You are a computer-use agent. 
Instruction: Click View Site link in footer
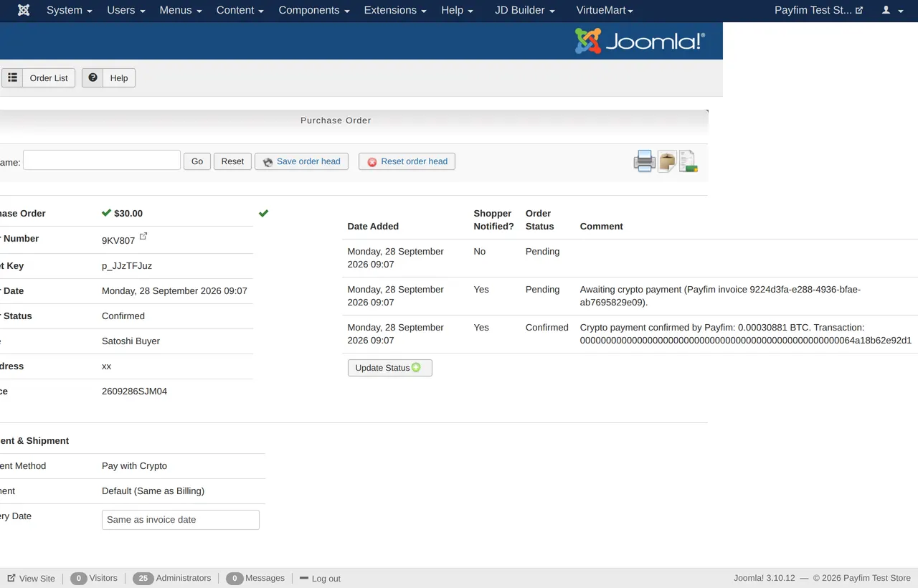(x=31, y=579)
